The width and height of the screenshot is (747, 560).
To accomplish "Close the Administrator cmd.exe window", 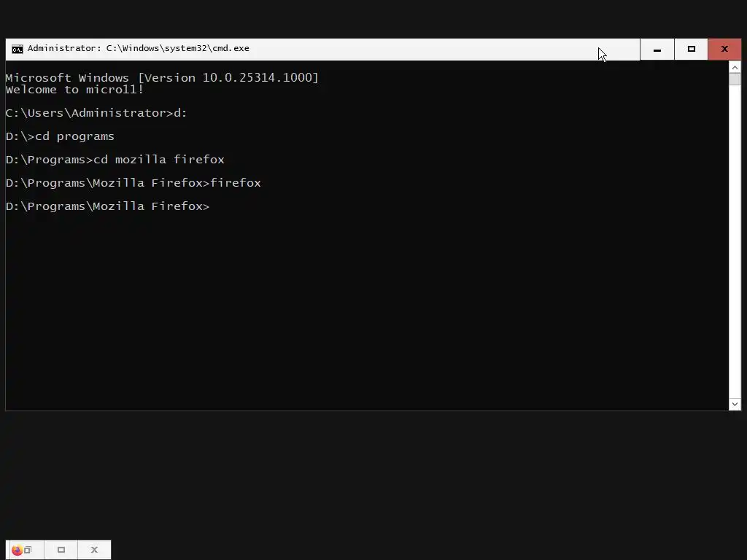I will tap(724, 49).
